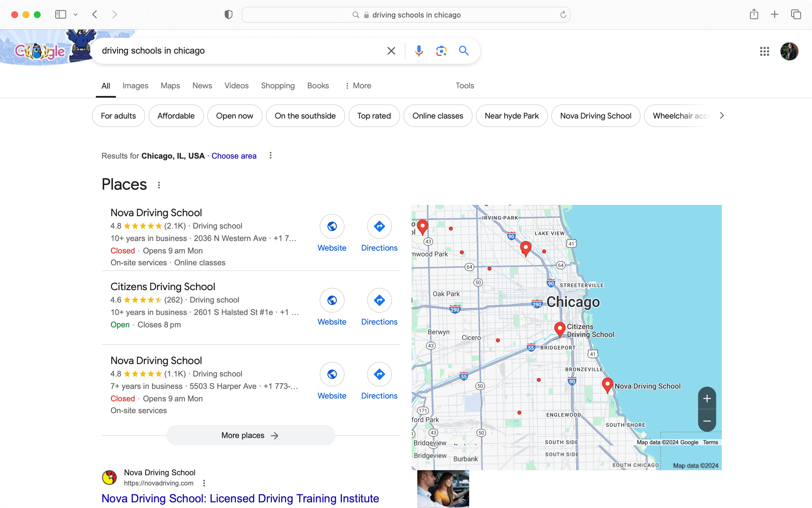
Task: Open the Nova Driving School favicon
Action: point(109,478)
